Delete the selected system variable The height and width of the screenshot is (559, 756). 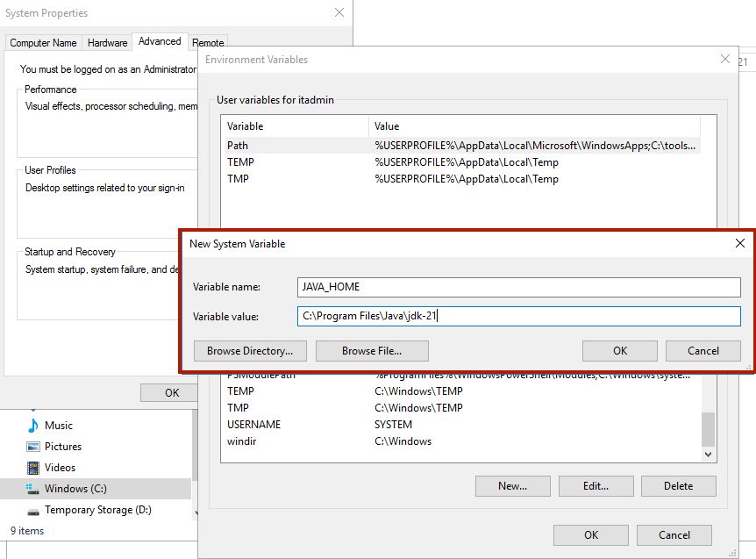point(678,485)
